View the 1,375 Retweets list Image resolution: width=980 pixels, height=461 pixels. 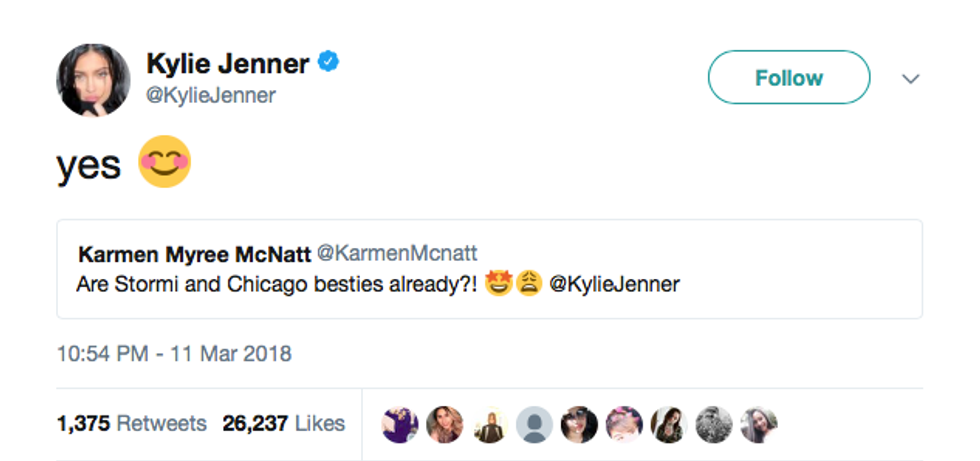(x=131, y=423)
